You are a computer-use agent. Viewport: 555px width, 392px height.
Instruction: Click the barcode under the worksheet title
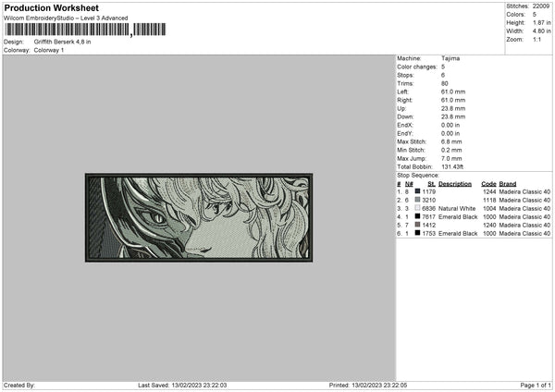click(x=85, y=30)
